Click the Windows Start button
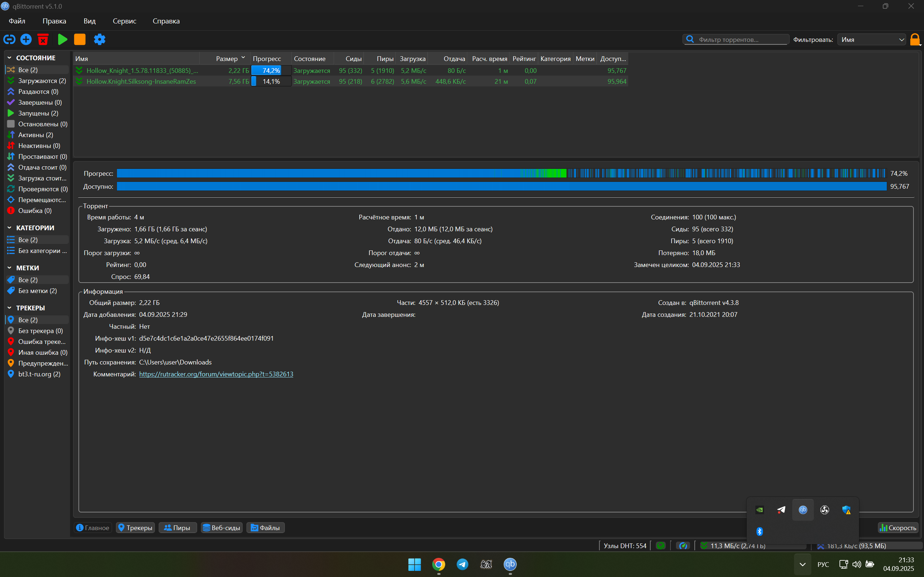 (414, 564)
